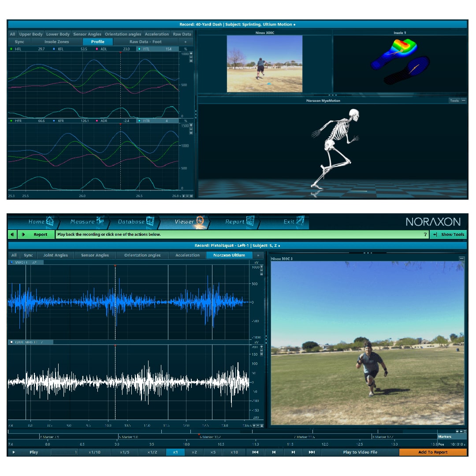
Task: Jump to the recording start (skip-to-beginning)
Action: [255, 452]
